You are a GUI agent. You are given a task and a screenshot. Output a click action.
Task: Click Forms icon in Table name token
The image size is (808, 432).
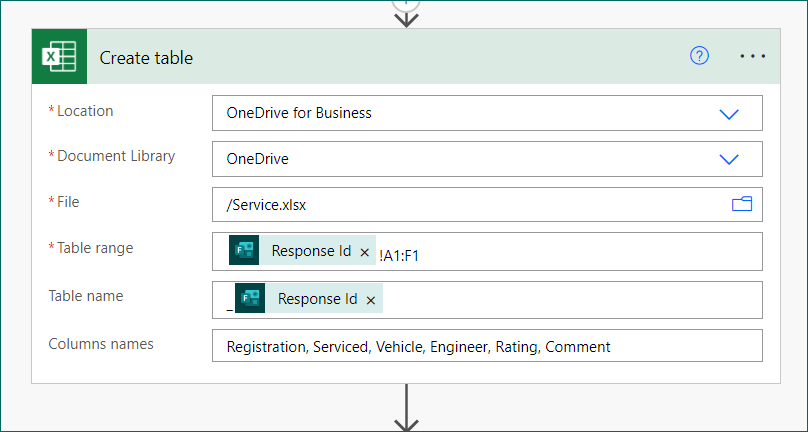click(250, 298)
